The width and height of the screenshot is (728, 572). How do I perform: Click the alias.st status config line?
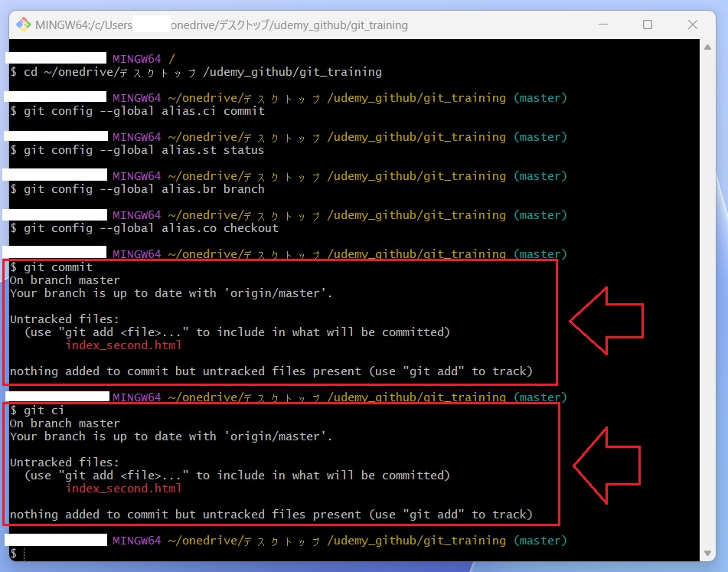pyautogui.click(x=138, y=150)
